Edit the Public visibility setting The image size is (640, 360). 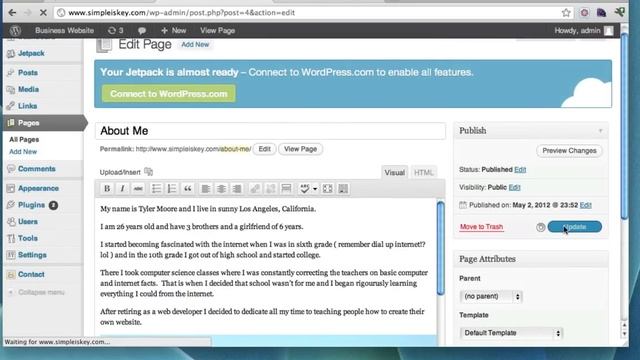coord(514,187)
